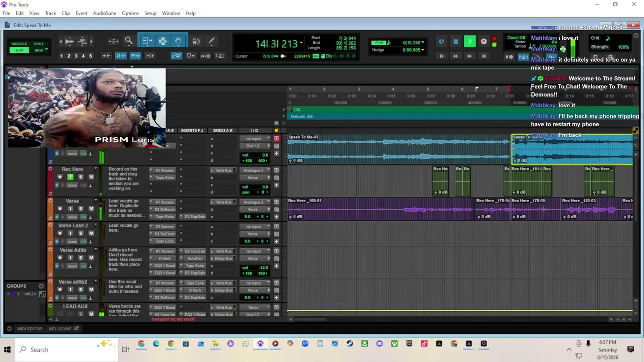Click the Windows Start button
644x362 pixels.
pos(8,349)
